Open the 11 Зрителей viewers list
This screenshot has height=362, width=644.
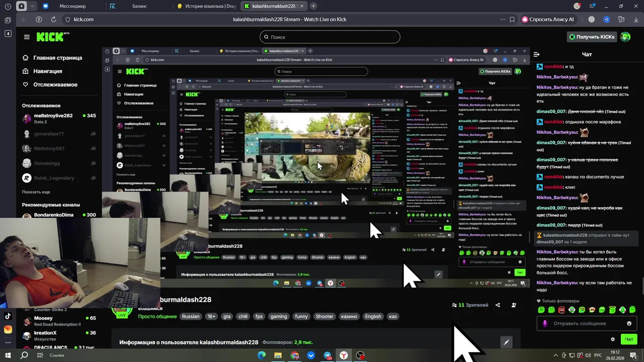pyautogui.click(x=470, y=305)
